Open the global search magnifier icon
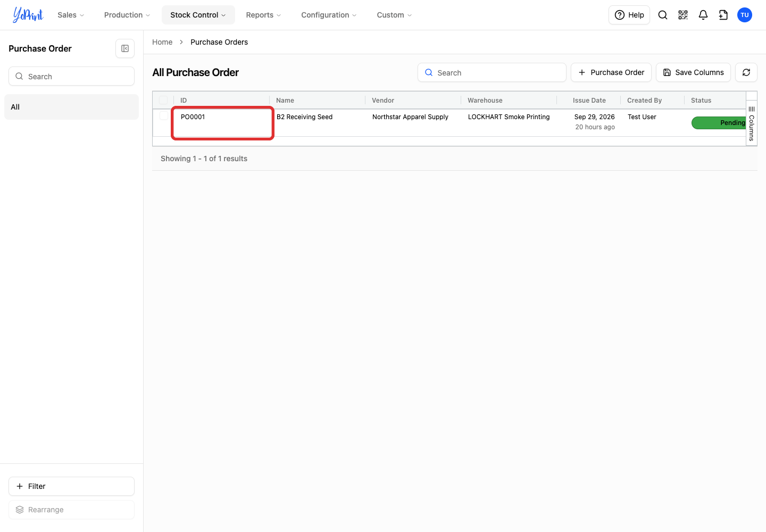Screen dimensions: 766x532 tap(663, 15)
